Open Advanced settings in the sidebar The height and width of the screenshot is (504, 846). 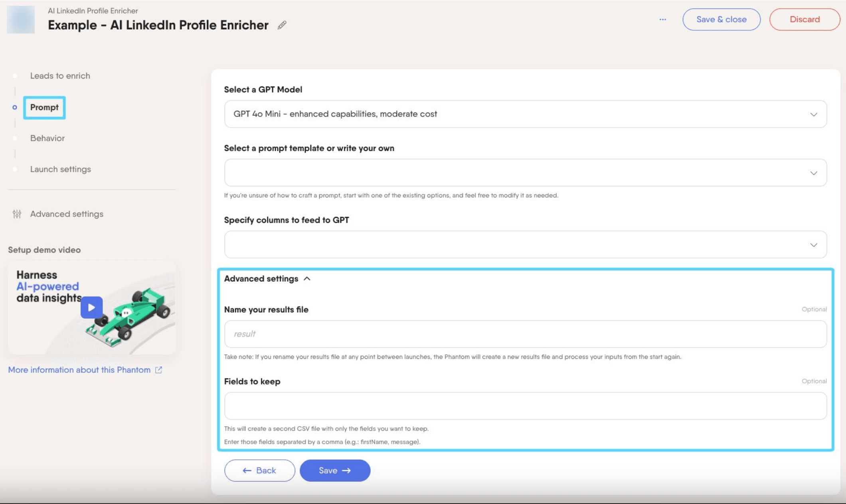[x=67, y=214]
